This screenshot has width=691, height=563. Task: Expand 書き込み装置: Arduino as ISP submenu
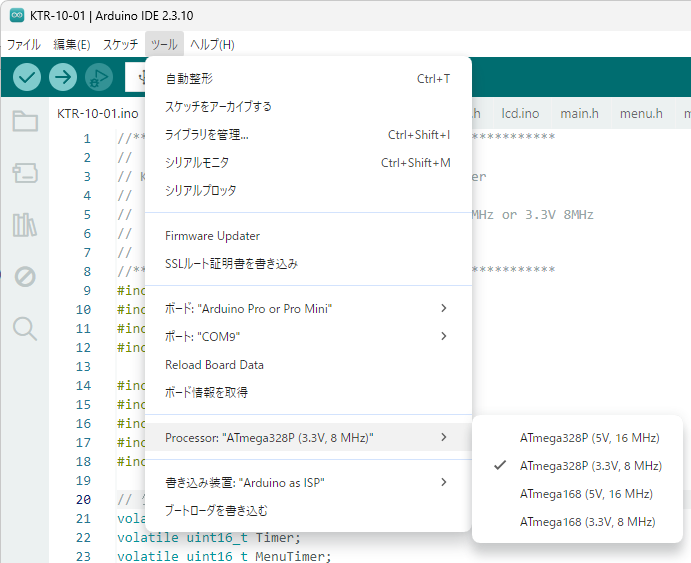point(308,483)
